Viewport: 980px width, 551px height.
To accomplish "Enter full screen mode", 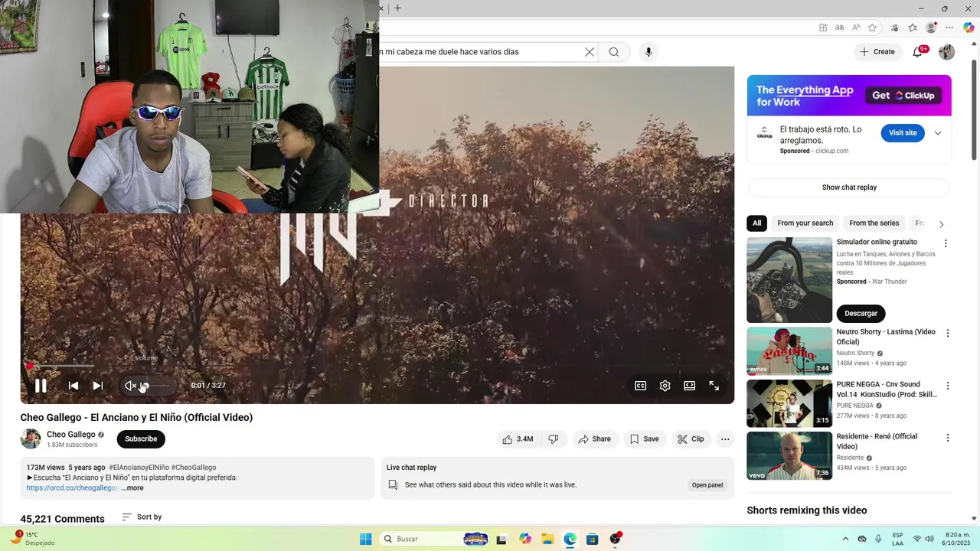I will tap(714, 386).
